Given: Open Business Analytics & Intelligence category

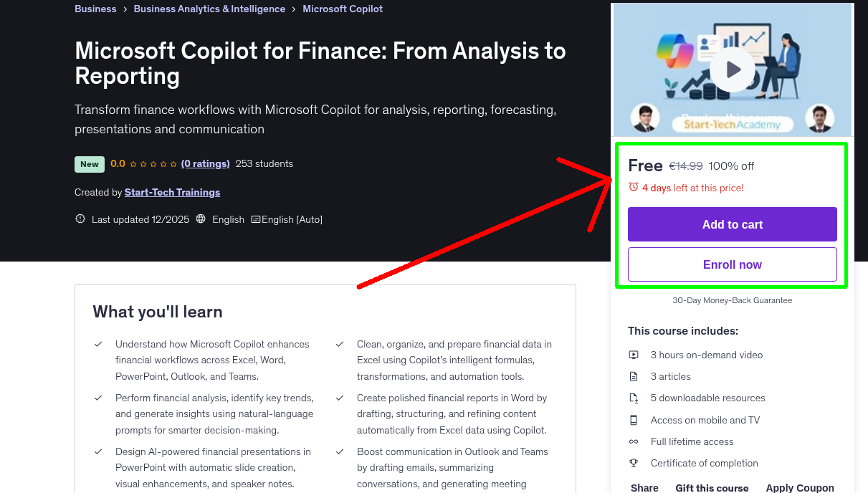Looking at the screenshot, I should 209,9.
